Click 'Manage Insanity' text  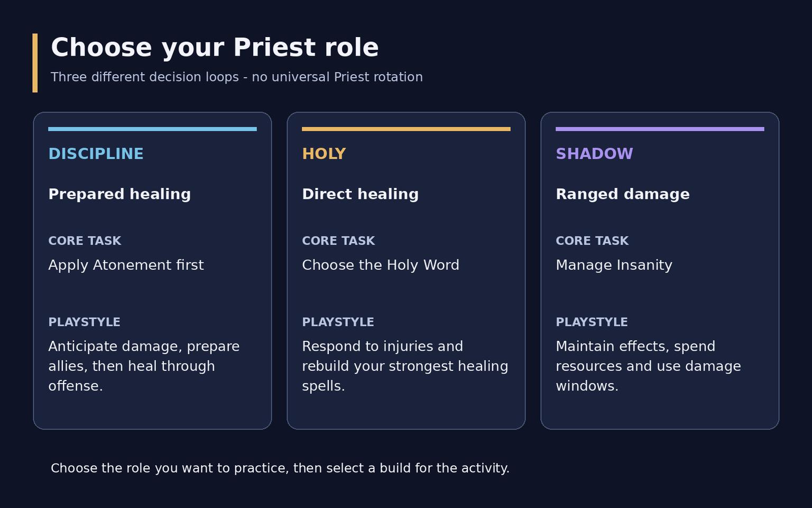click(614, 265)
